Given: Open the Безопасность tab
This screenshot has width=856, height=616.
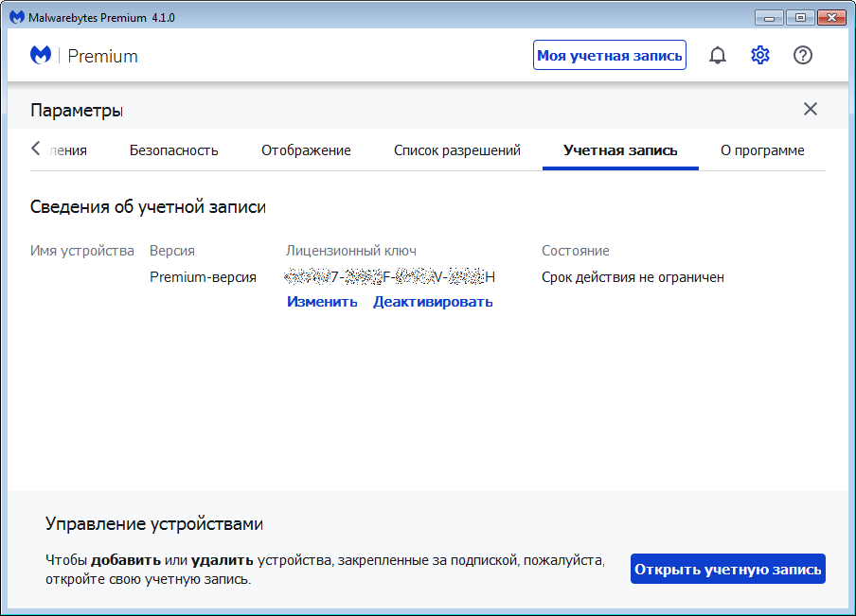Looking at the screenshot, I should point(173,150).
